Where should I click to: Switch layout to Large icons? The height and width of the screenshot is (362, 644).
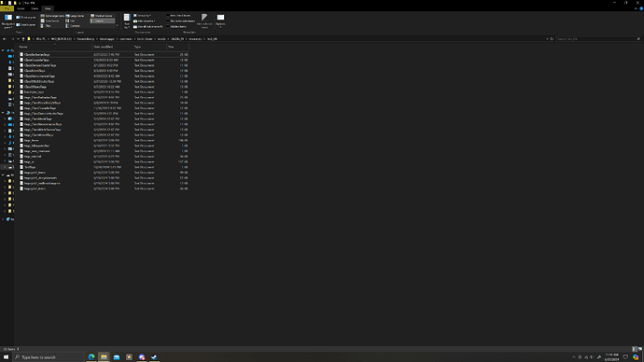point(76,16)
